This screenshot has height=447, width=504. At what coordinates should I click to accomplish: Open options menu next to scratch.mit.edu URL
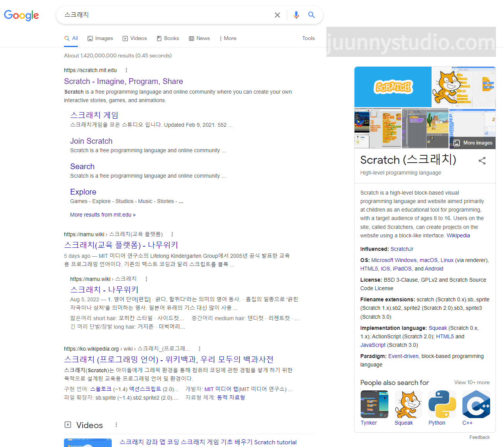coord(126,70)
